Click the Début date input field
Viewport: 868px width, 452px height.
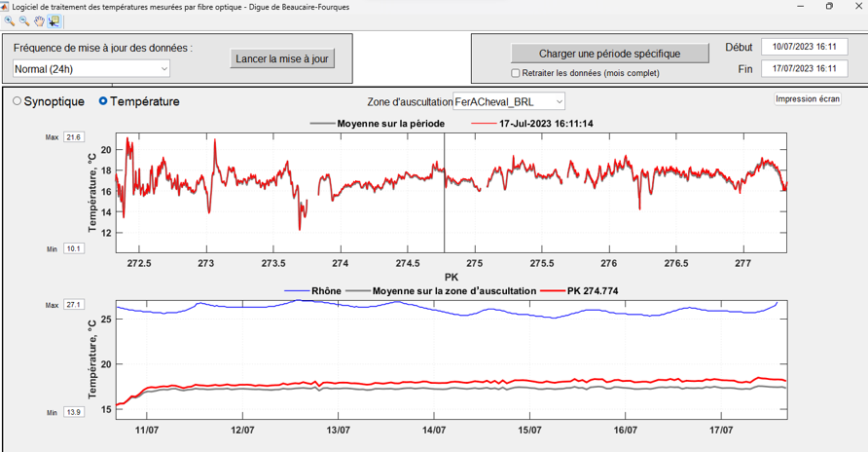(x=804, y=47)
